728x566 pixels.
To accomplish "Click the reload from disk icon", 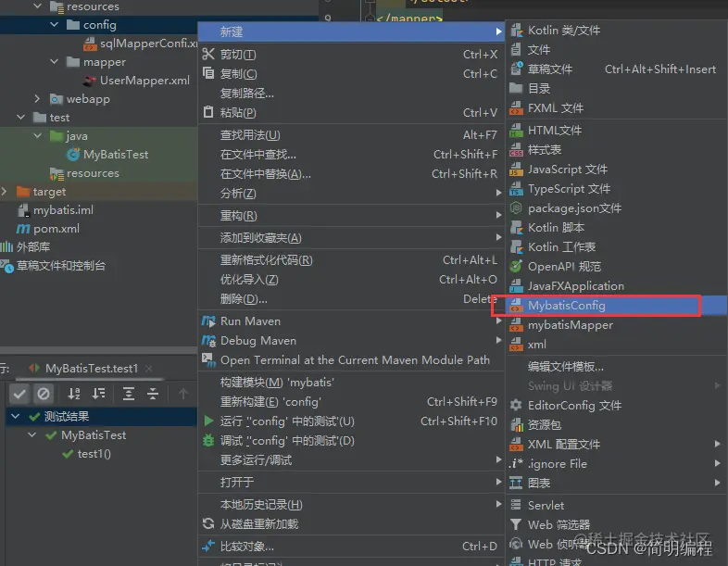I will point(208,523).
